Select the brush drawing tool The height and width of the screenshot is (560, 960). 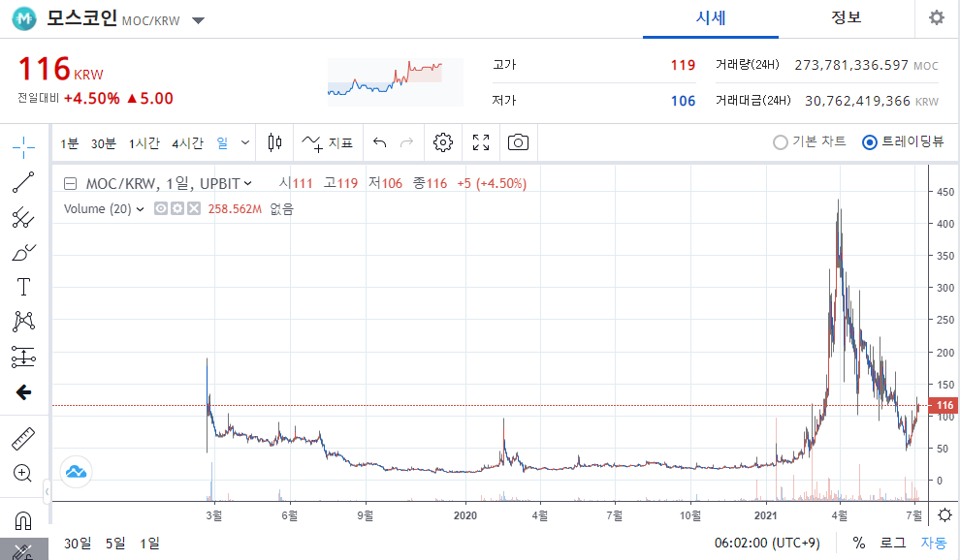(x=23, y=252)
